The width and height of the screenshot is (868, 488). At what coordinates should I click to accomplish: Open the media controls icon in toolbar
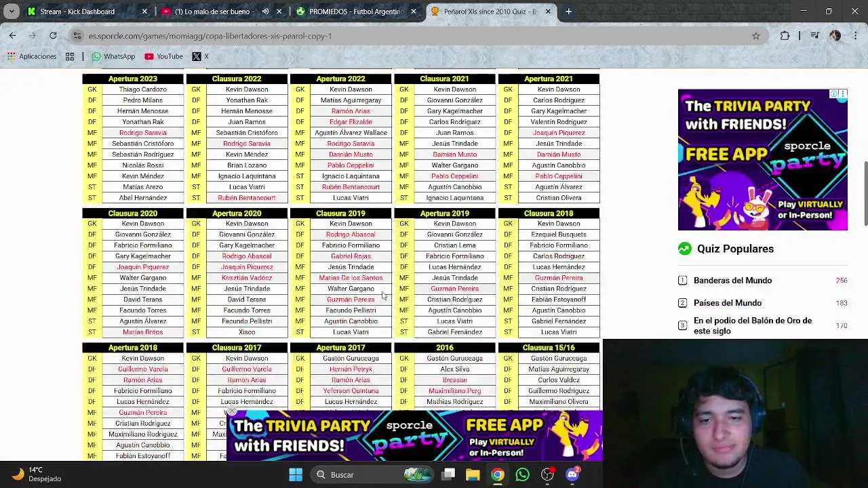pyautogui.click(x=816, y=36)
